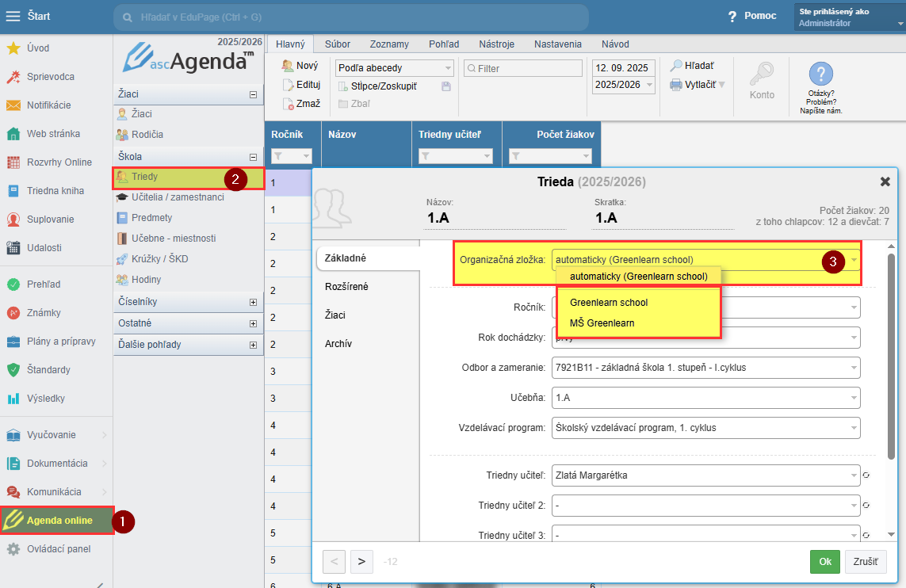Screen dimensions: 906x588
Task: Click the Hľadať magnifier icon
Action: 676,67
